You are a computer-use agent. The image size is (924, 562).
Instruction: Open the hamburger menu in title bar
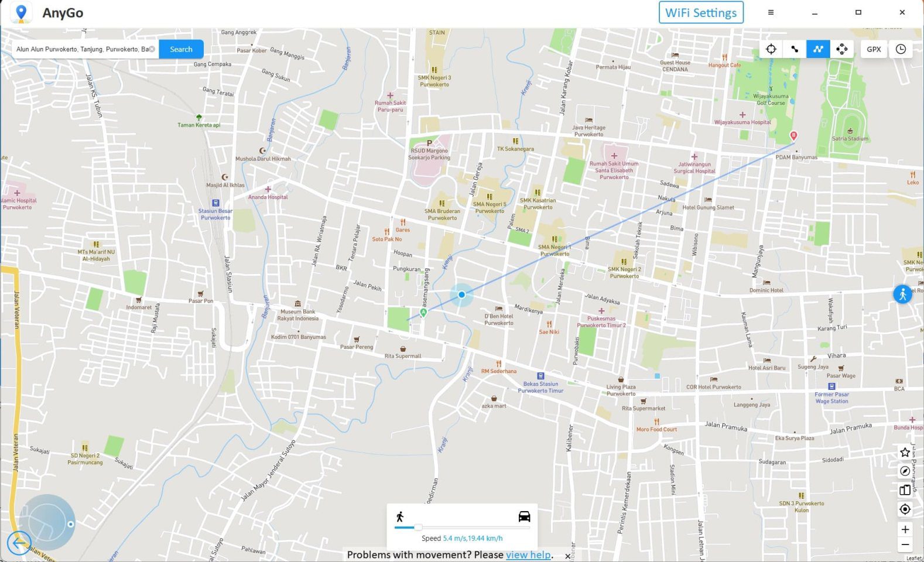771,12
